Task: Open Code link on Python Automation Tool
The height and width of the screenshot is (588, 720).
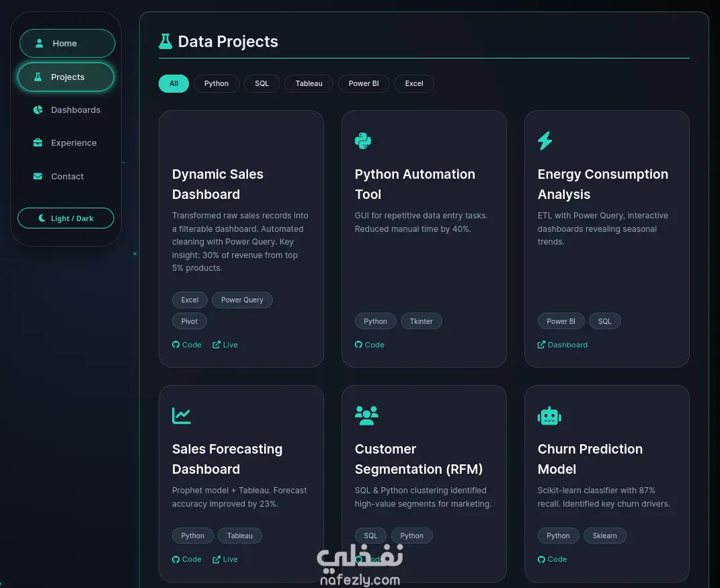Action: 370,345
